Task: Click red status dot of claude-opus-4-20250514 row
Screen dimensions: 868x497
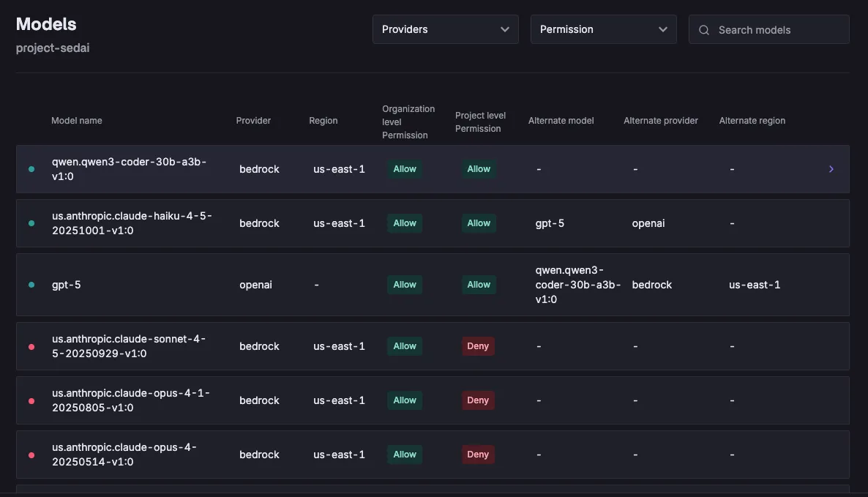Action: (31, 455)
